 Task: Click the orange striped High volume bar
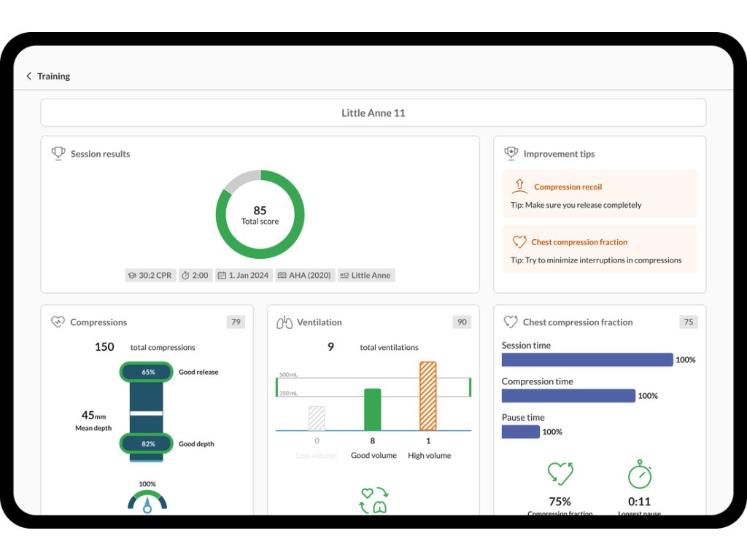pyautogui.click(x=427, y=396)
